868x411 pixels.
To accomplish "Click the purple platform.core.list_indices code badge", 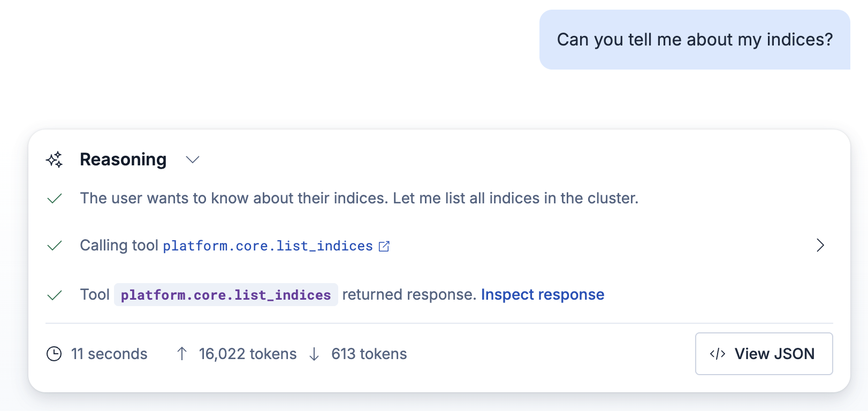I will [x=226, y=295].
